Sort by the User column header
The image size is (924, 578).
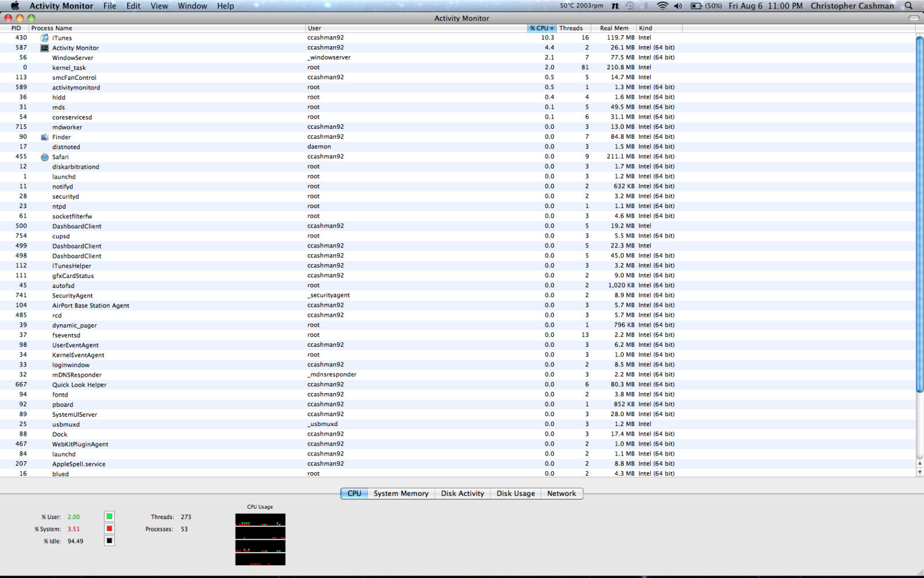point(416,28)
